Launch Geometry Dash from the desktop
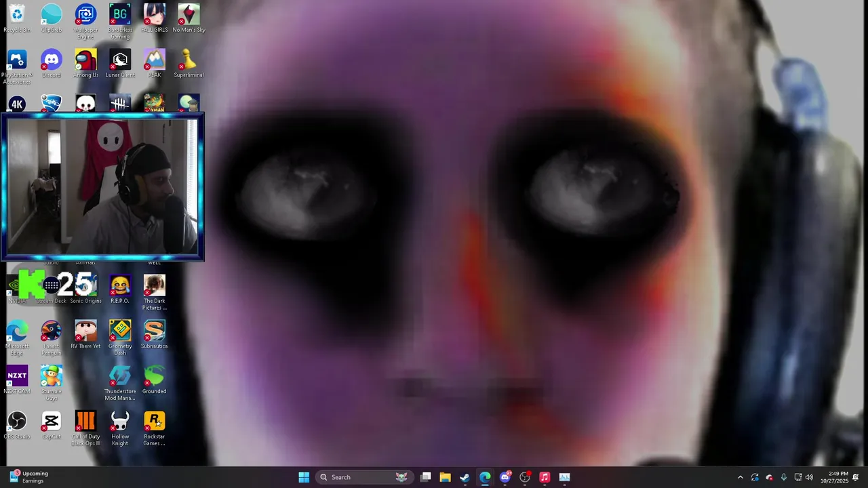 [x=120, y=338]
